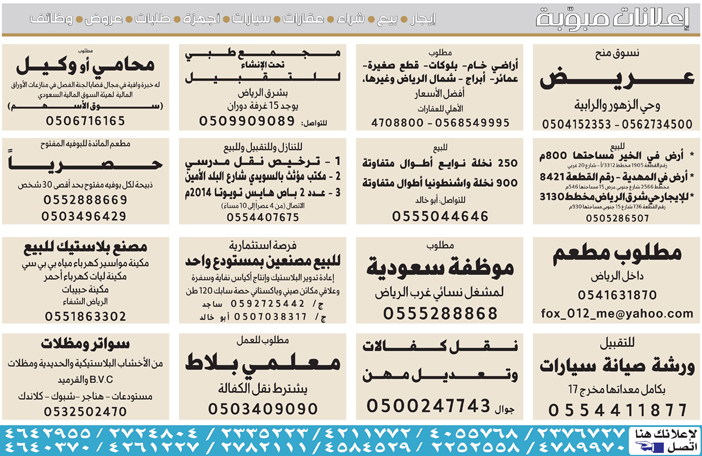This screenshot has width=702, height=456.
Task: Select the بيع category in the header
Action: pyautogui.click(x=387, y=19)
